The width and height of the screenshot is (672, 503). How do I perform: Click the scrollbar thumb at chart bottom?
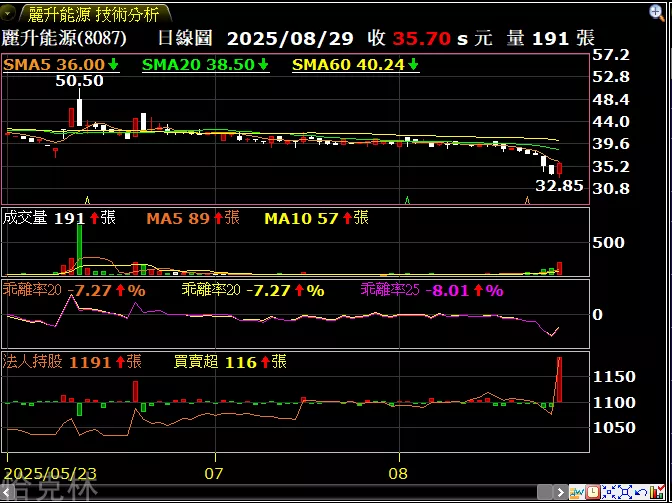coord(544,491)
